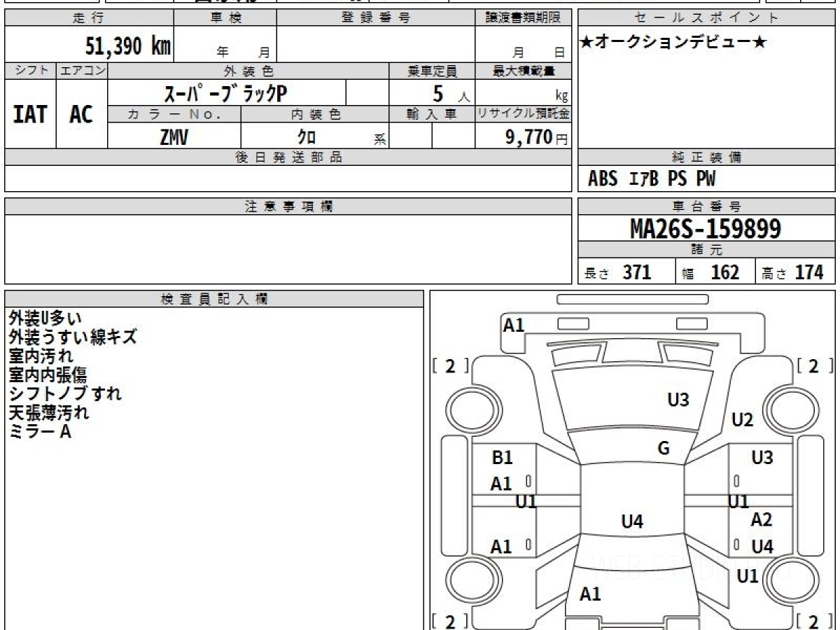Screen dimensions: 840x630
Task: Click the note 室内汚れ
Action: point(41,356)
